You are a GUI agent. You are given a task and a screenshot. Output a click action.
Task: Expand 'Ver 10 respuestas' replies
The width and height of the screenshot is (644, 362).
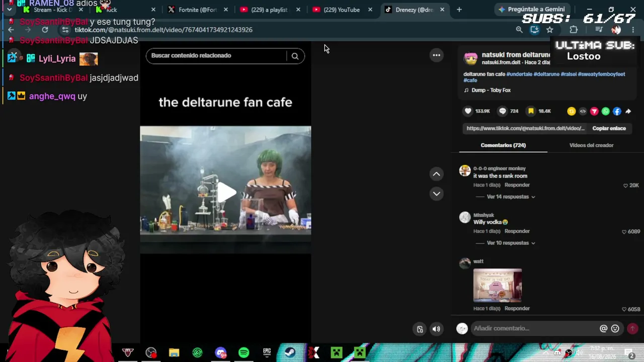coord(511,243)
